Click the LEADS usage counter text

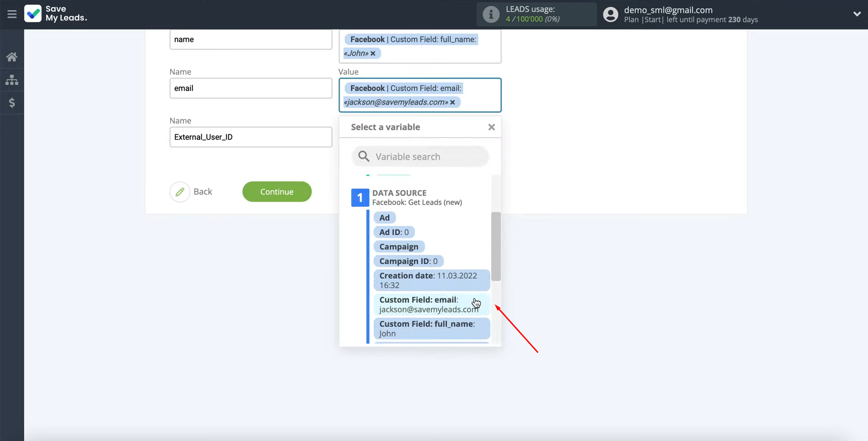(533, 19)
